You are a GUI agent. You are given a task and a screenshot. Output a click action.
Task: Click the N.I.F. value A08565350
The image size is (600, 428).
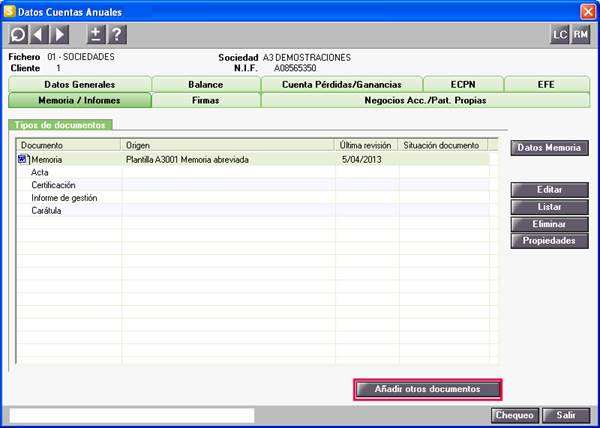pos(295,68)
